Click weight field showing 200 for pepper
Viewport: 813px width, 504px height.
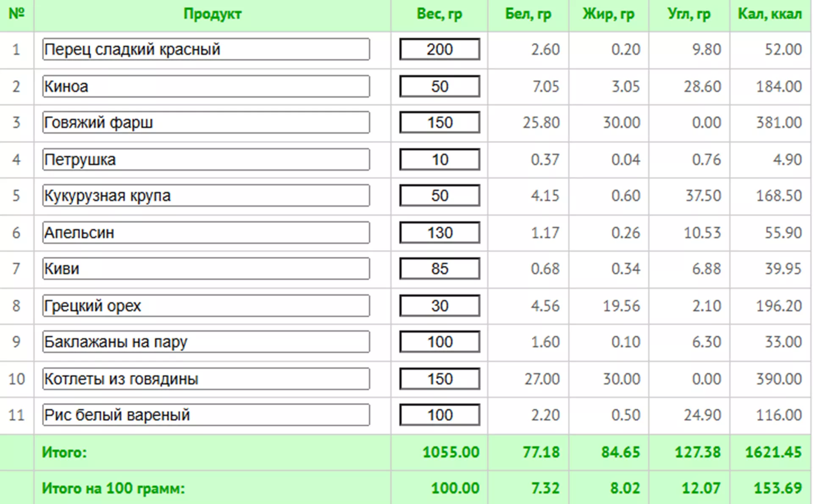tap(440, 50)
